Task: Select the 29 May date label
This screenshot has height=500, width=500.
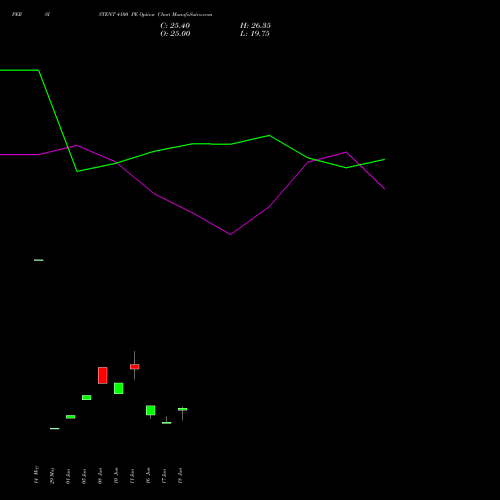Action: 52,476
